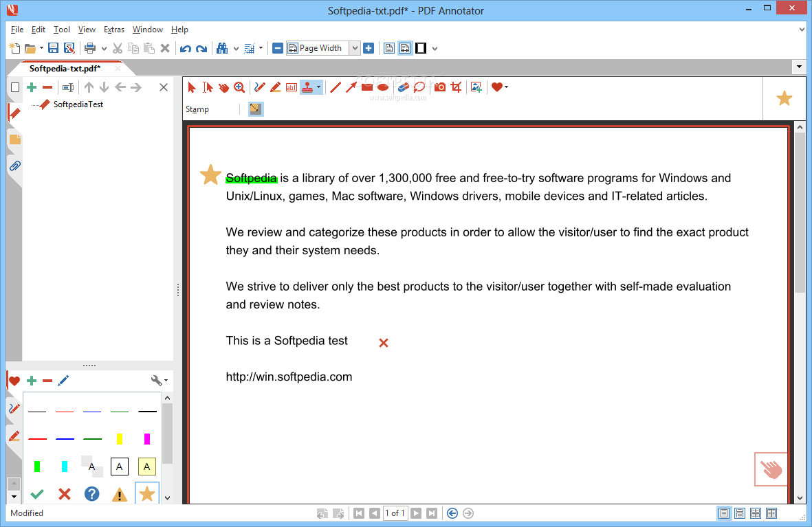
Task: Toggle the floating pan hand button on the page
Action: pos(771,469)
